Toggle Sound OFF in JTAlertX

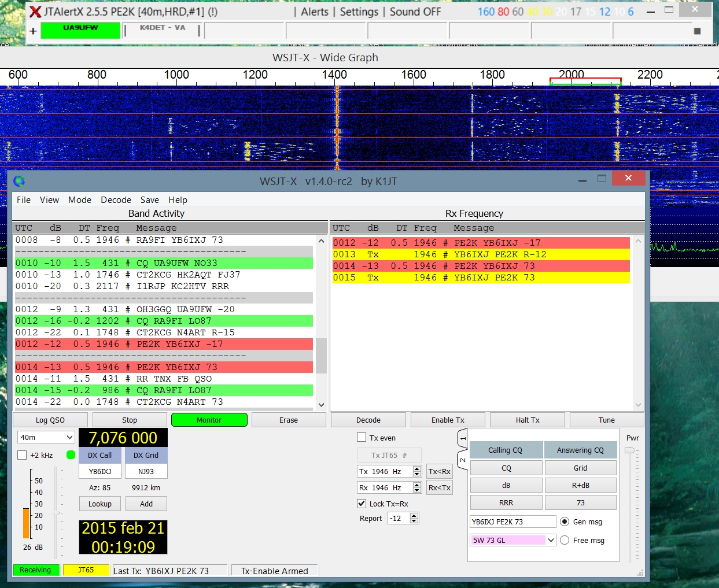point(415,12)
